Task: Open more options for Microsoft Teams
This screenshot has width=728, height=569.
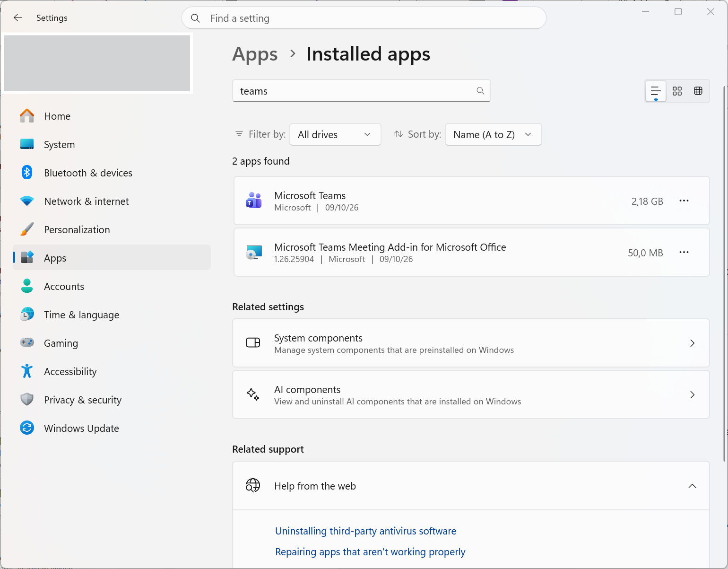Action: pyautogui.click(x=684, y=201)
